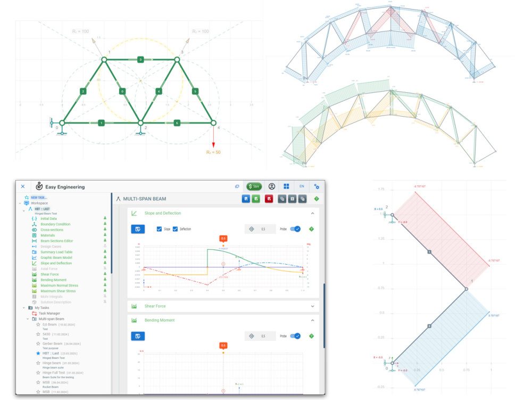Image resolution: width=532 pixels, height=400 pixels.
Task: Click the last grey copy icon in the beam toolbar
Action: click(302, 199)
